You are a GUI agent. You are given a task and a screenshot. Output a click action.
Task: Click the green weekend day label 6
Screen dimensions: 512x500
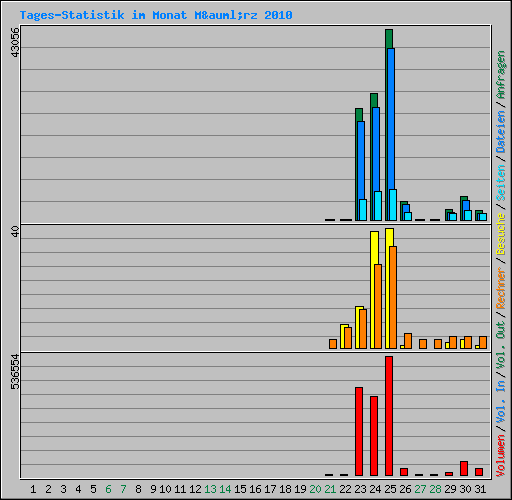[108, 489]
